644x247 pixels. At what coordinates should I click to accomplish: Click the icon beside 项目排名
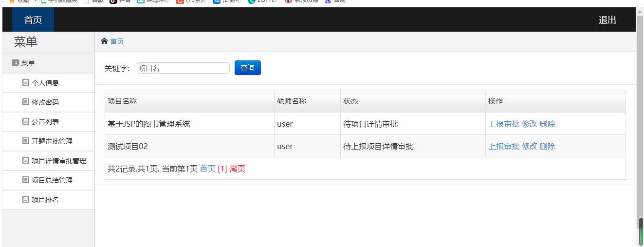tap(26, 200)
